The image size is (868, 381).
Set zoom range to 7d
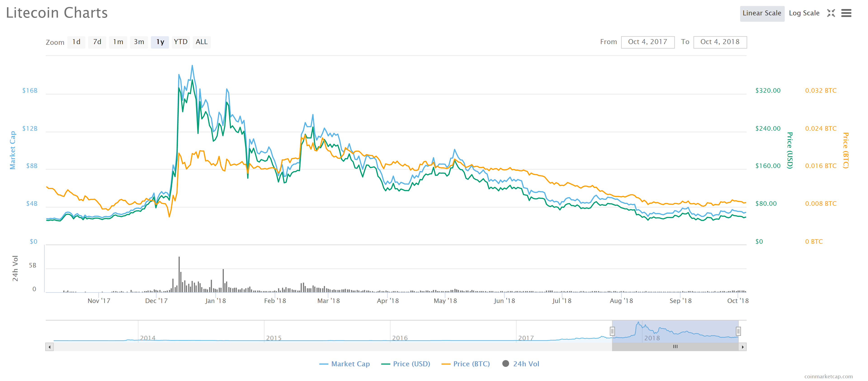[97, 42]
